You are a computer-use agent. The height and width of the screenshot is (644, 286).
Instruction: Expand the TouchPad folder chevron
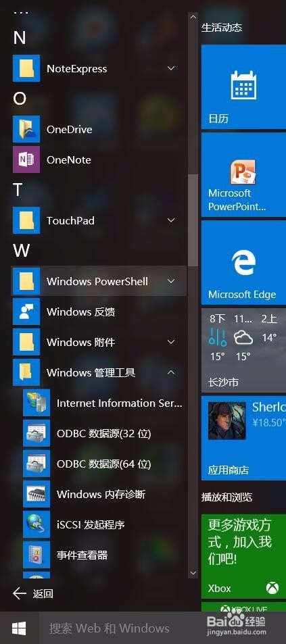pos(171,220)
